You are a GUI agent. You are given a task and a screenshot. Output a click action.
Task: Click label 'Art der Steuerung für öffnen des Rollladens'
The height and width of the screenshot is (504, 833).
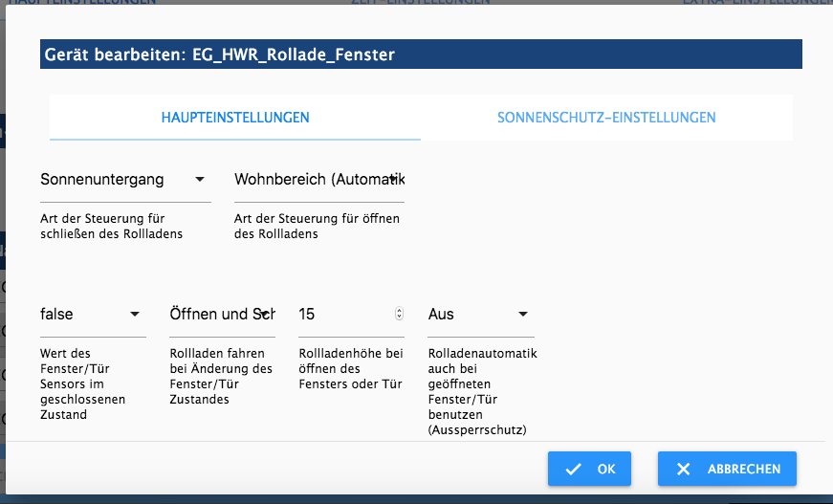pos(317,227)
